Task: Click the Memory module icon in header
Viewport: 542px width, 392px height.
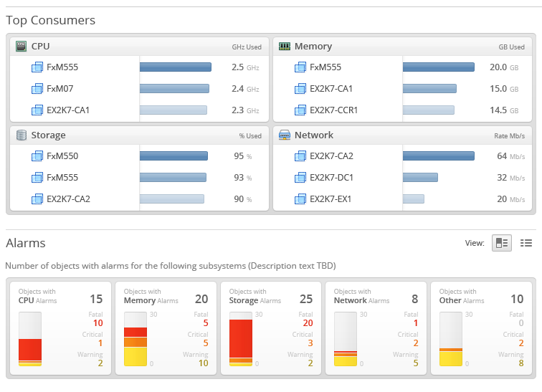Action: 284,46
